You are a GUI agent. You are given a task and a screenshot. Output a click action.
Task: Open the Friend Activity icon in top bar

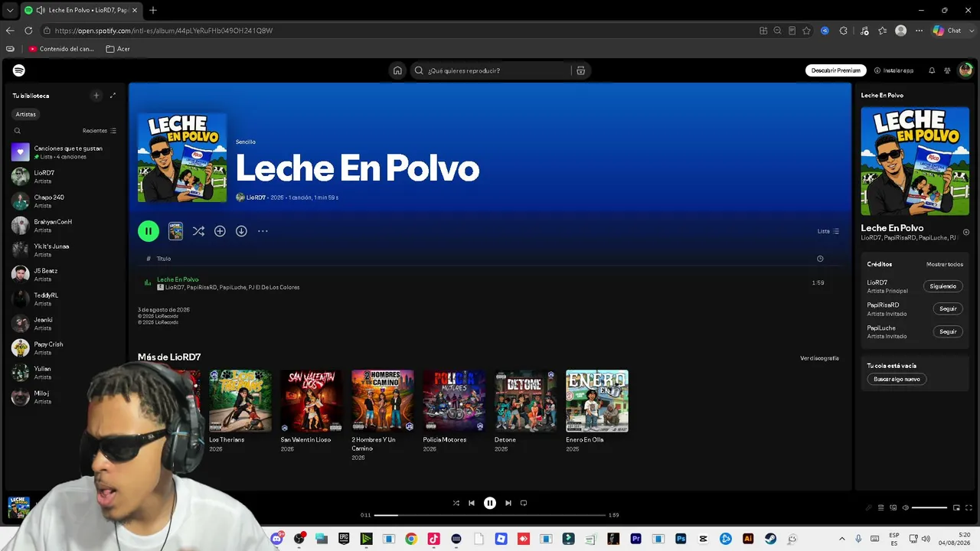(947, 70)
